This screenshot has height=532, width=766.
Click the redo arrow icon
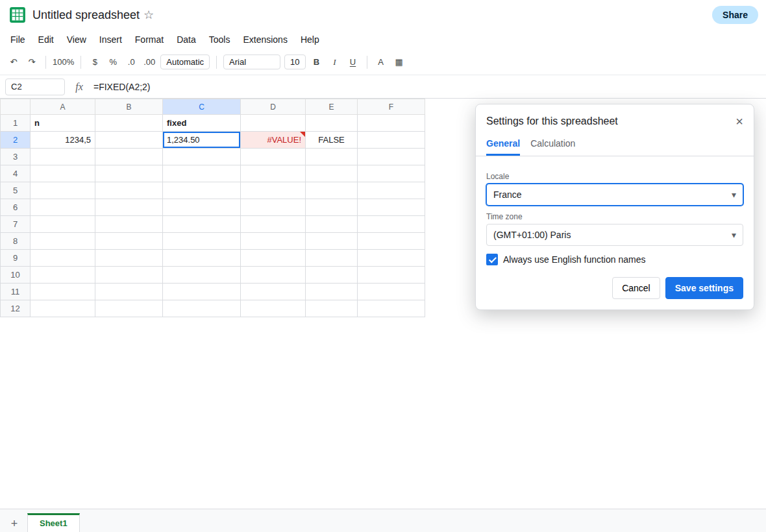(32, 62)
